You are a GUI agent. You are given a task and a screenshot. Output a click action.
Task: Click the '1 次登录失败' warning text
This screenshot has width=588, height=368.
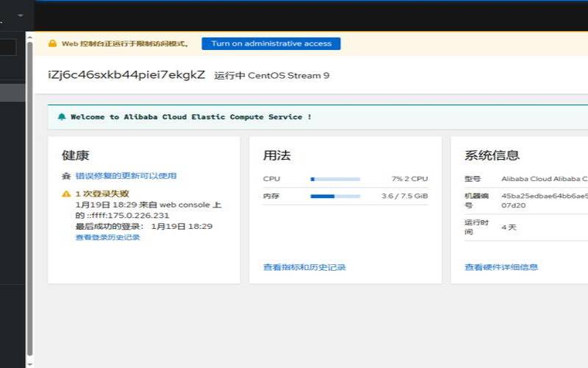pyautogui.click(x=102, y=194)
